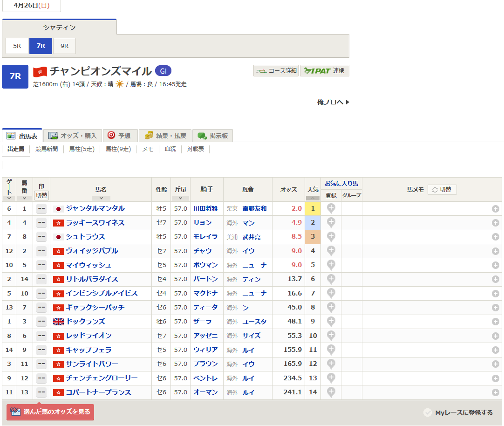Open the 対戦表 sub-tab

pyautogui.click(x=196, y=149)
